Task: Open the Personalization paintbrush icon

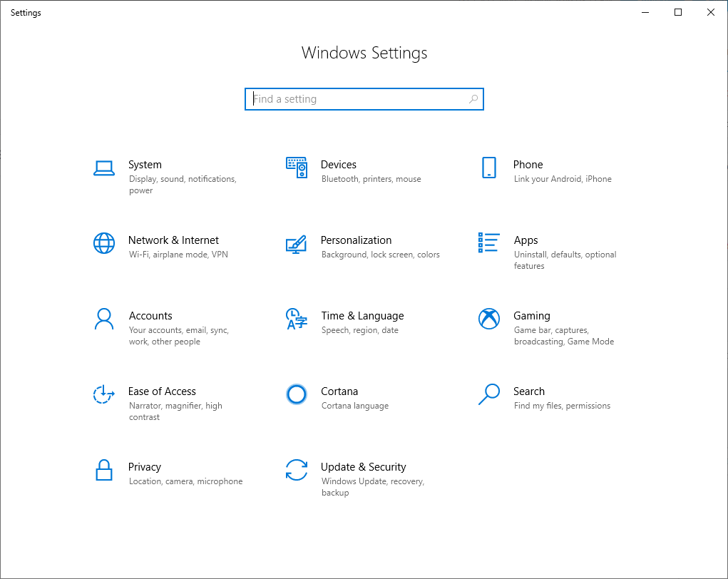Action: pyautogui.click(x=296, y=245)
